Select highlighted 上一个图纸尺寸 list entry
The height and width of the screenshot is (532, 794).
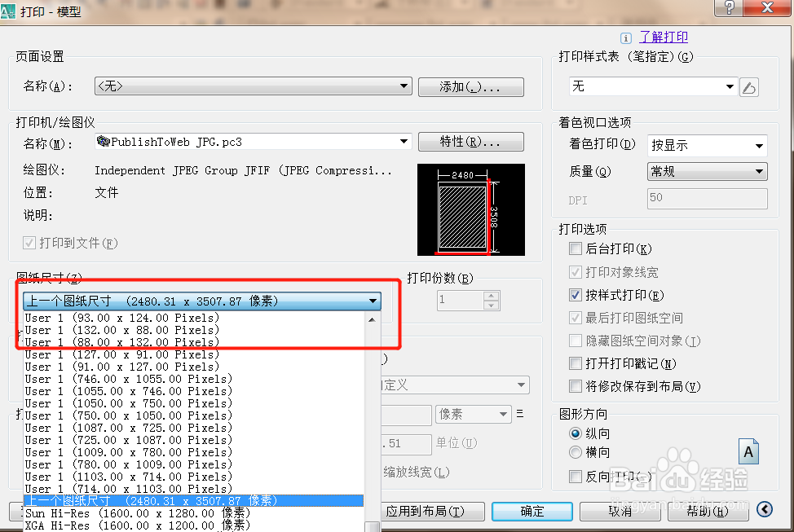coord(193,500)
